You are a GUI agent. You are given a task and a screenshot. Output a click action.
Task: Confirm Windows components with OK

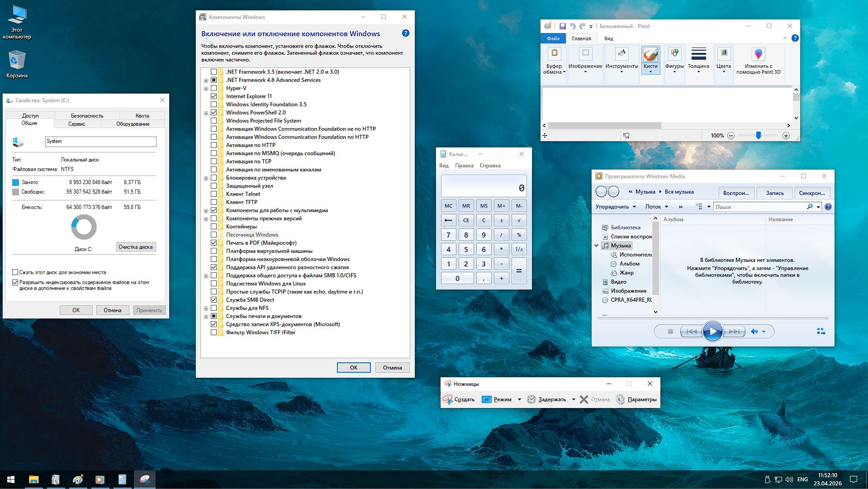(353, 367)
